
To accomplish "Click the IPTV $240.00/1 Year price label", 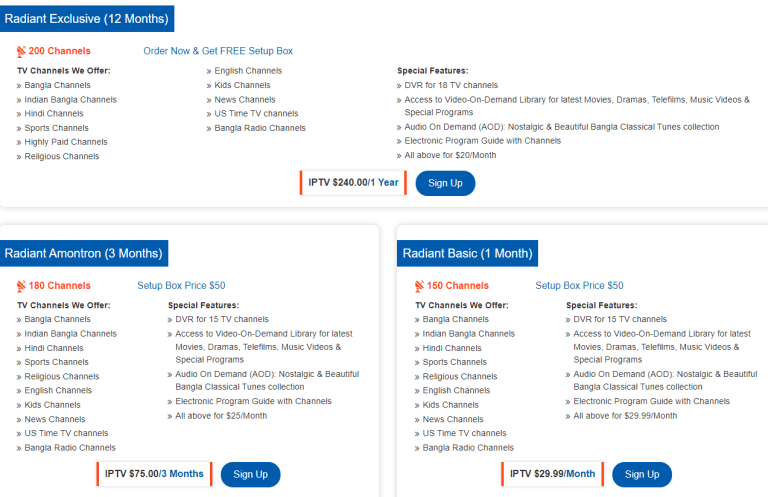I will [353, 183].
